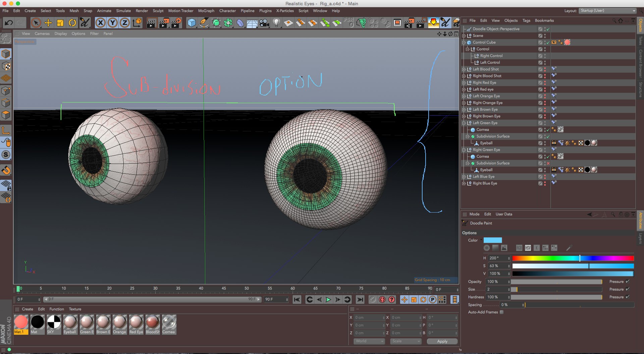The width and height of the screenshot is (644, 354).
Task: Toggle Pressure checkbox for Hardness
Action: (x=628, y=297)
